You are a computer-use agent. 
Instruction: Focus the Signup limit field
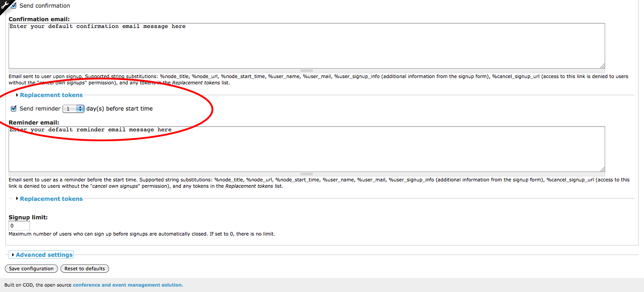(x=19, y=226)
